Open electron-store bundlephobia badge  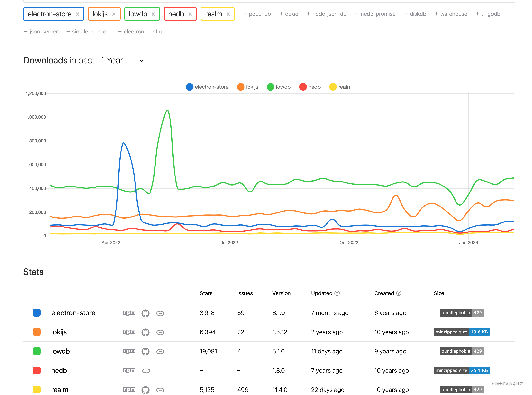(461, 313)
